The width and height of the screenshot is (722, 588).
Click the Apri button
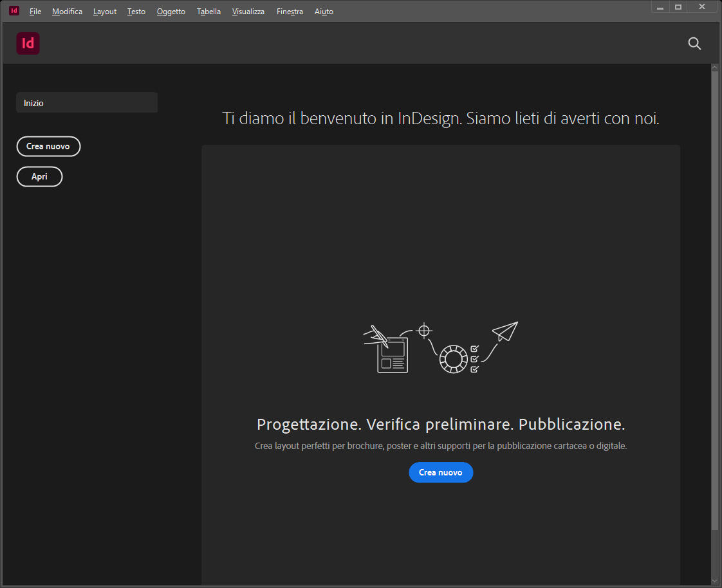(x=40, y=177)
